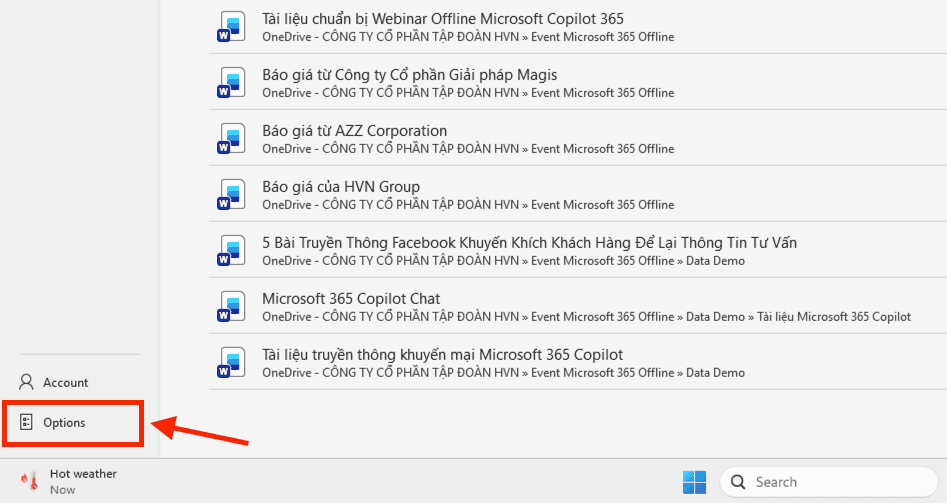Image resolution: width=947 pixels, height=503 pixels.
Task: Click Word icon beside AZZ Corporation quote
Action: 231,139
